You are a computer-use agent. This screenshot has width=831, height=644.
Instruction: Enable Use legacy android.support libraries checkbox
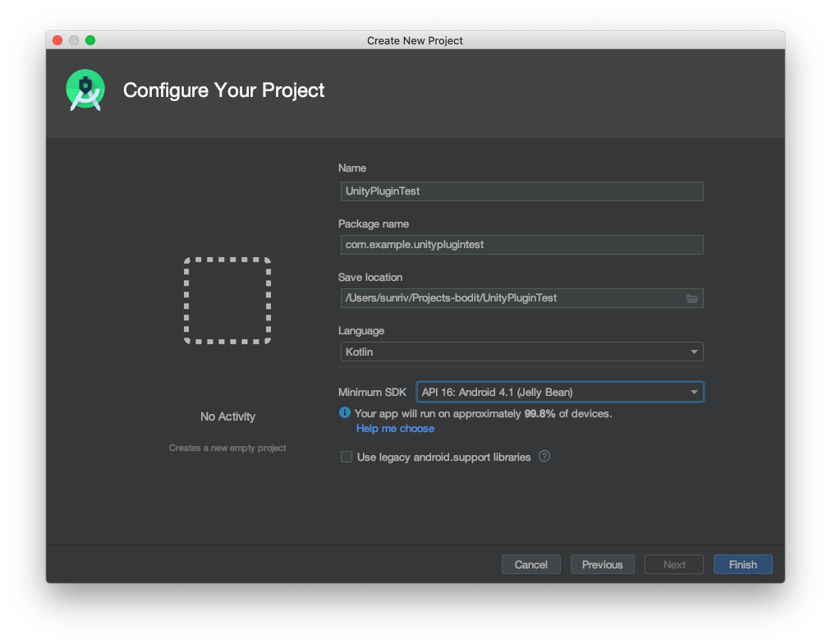347,457
